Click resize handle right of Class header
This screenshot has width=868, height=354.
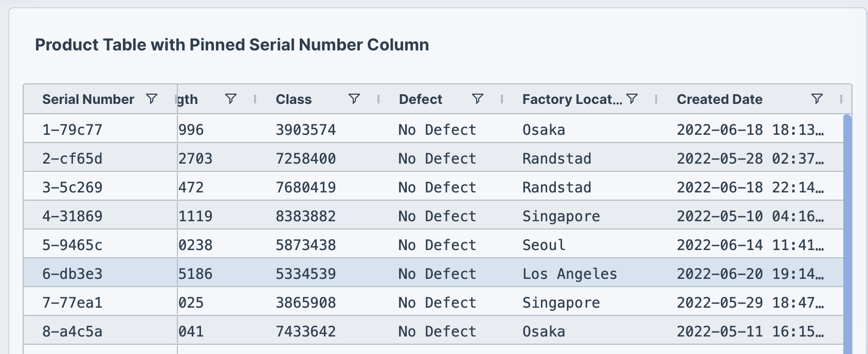[x=378, y=99]
